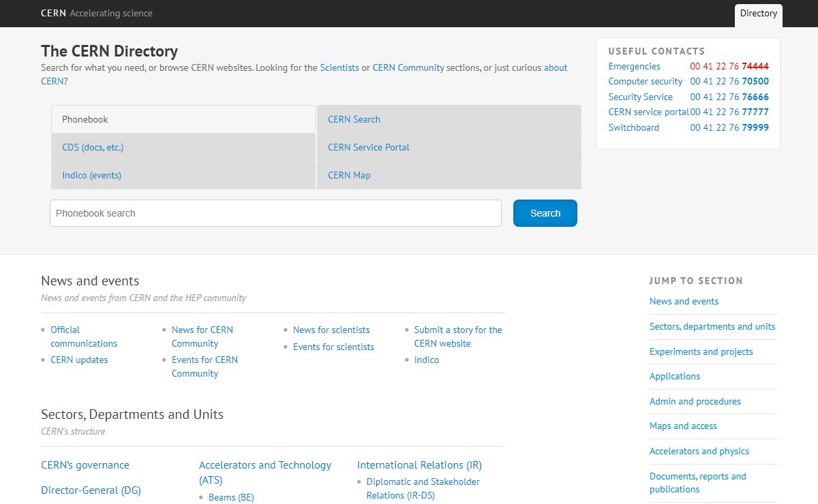The height and width of the screenshot is (504, 818).
Task: Open Official communications link
Action: (x=84, y=336)
